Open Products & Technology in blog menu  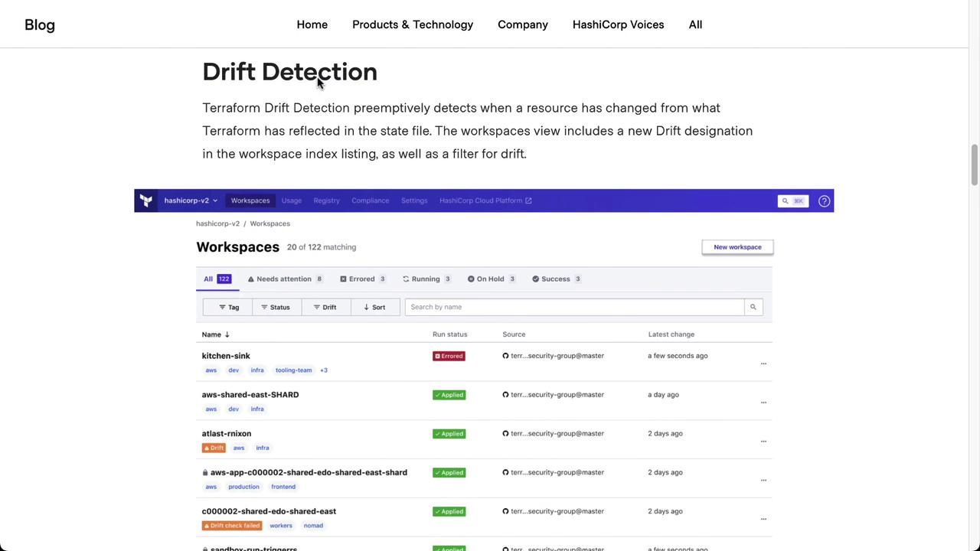413,24
